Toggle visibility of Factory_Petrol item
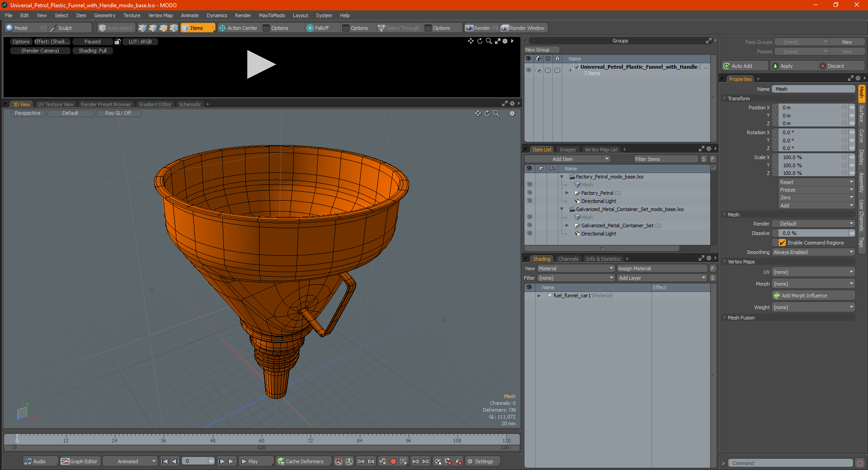This screenshot has height=470, width=868. click(x=529, y=193)
